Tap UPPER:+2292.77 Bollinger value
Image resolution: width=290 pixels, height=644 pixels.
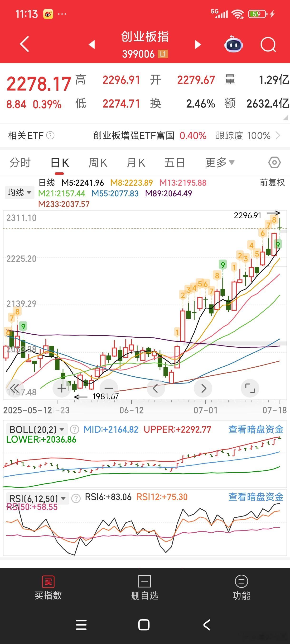177,430
